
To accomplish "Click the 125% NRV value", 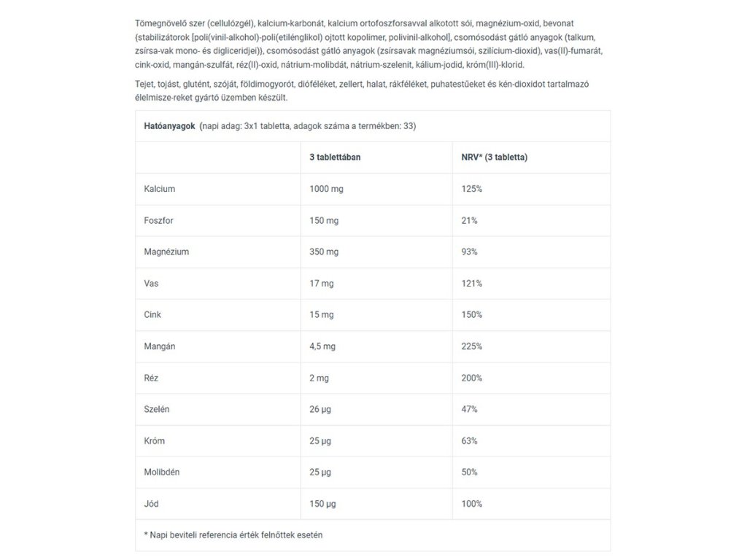I will coord(472,189).
